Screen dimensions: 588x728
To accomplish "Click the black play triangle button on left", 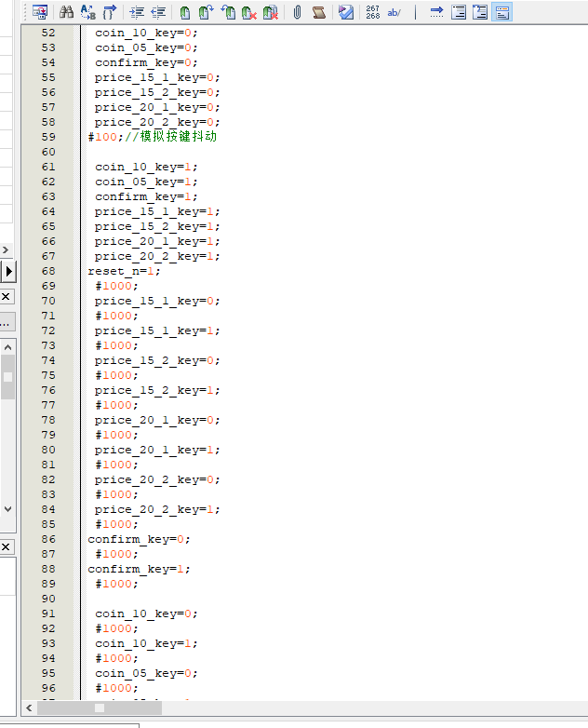I will 8,271.
